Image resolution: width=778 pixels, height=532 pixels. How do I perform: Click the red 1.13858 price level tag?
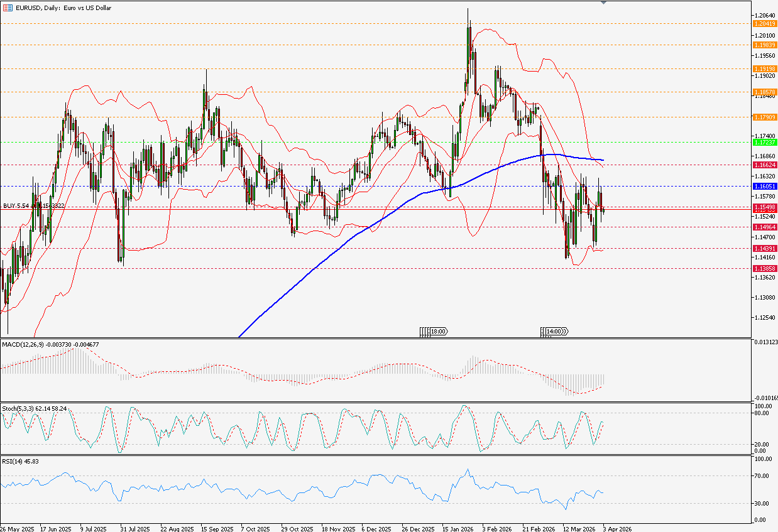[x=764, y=268]
